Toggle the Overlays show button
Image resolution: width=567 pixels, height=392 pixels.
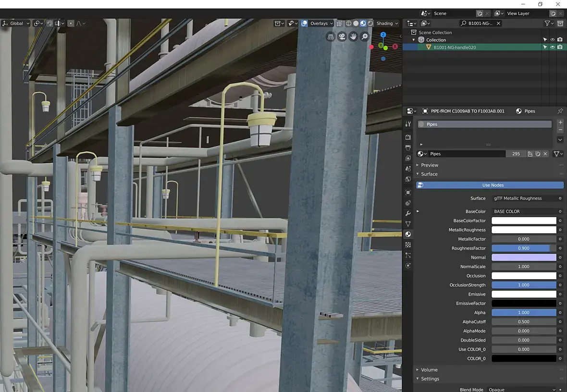(x=305, y=23)
